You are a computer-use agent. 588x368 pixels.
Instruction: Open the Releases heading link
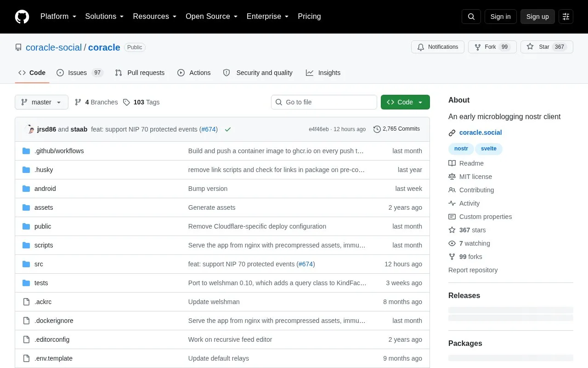[x=464, y=295]
